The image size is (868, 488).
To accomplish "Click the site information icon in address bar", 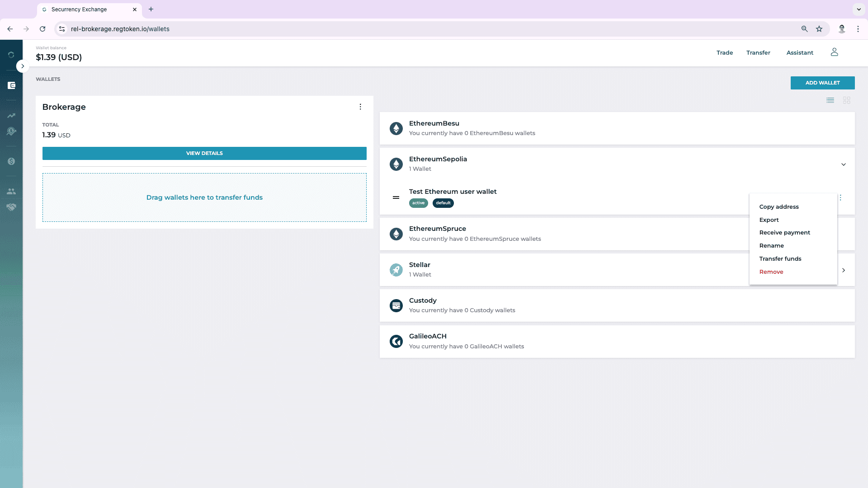I will 62,29.
